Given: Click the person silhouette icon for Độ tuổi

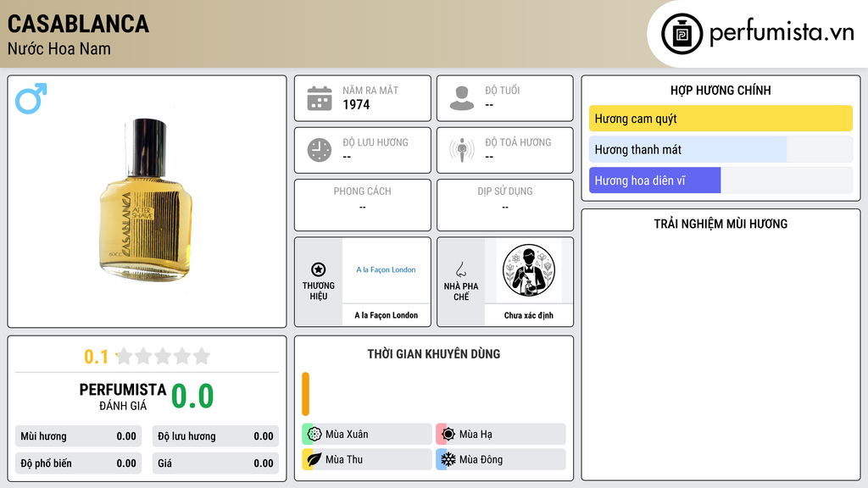Looking at the screenshot, I should (462, 98).
